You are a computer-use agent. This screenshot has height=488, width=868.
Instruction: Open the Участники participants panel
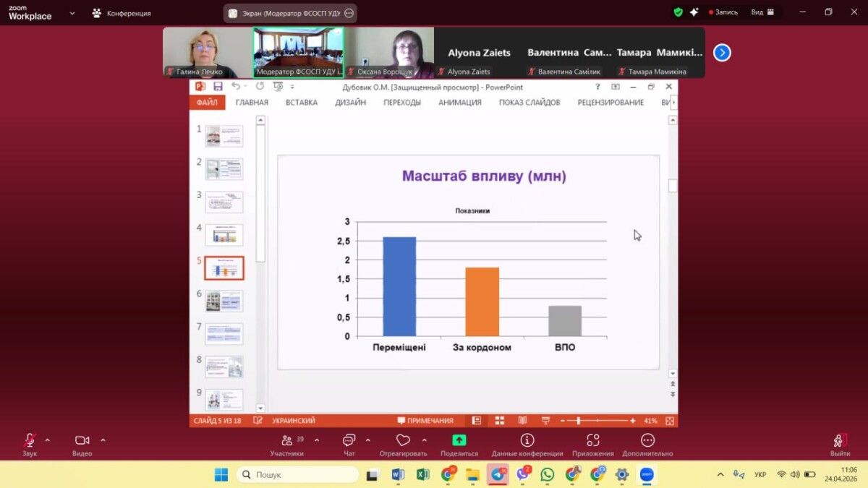[287, 440]
